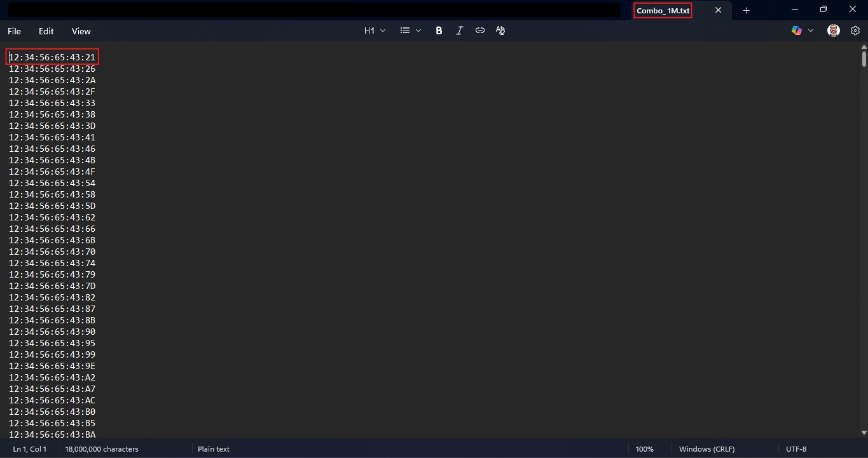Image resolution: width=868 pixels, height=458 pixels.
Task: Expand the list style dropdown
Action: (x=410, y=30)
